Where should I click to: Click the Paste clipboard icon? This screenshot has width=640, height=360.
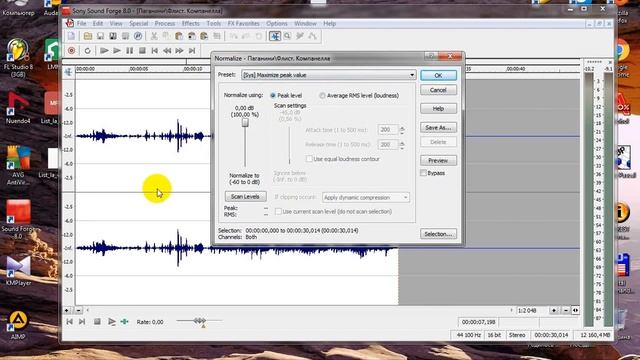pos(179,36)
